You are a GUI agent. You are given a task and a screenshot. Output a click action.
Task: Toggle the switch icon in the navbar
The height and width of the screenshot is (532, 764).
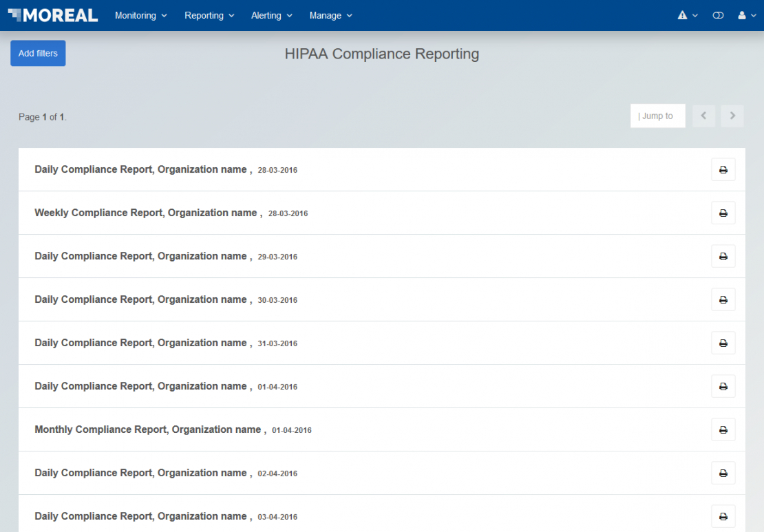pos(718,16)
